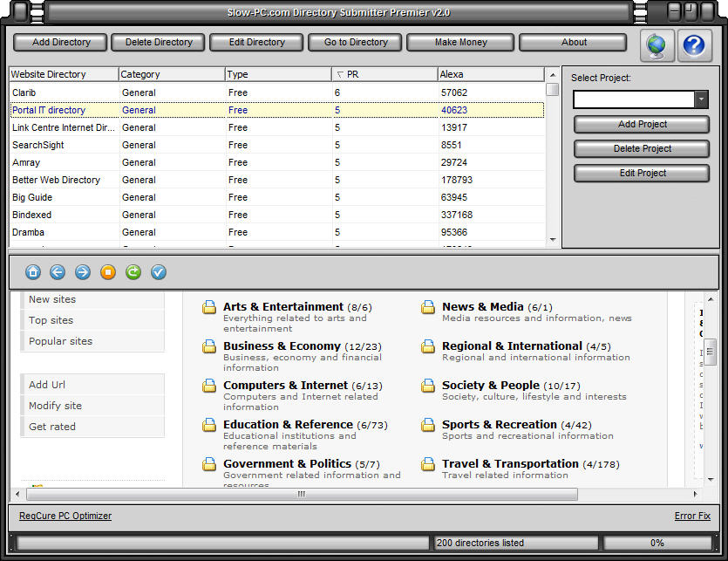Open the Add Url menu item

(x=92, y=385)
